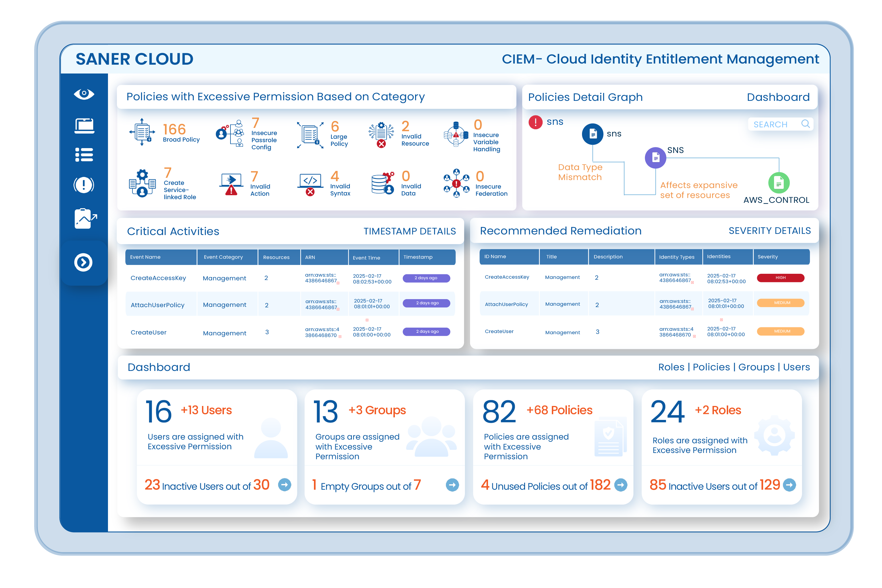This screenshot has height=588, width=882.
Task: Open the clipboard report sidebar icon
Action: (85, 218)
